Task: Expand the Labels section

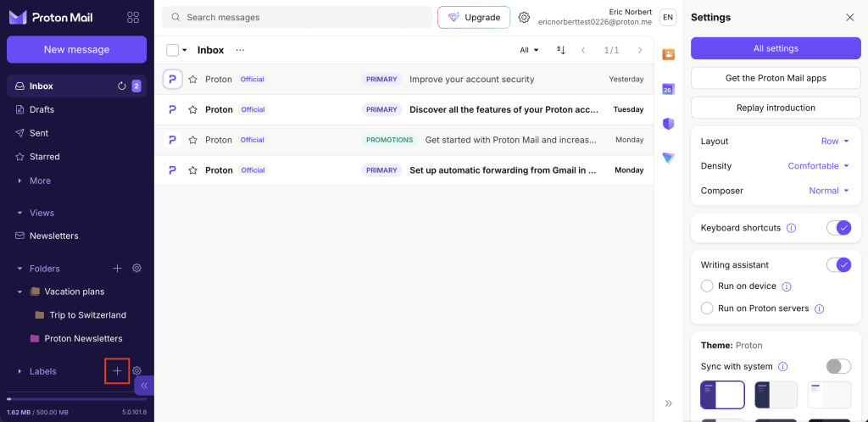Action: coord(20,371)
